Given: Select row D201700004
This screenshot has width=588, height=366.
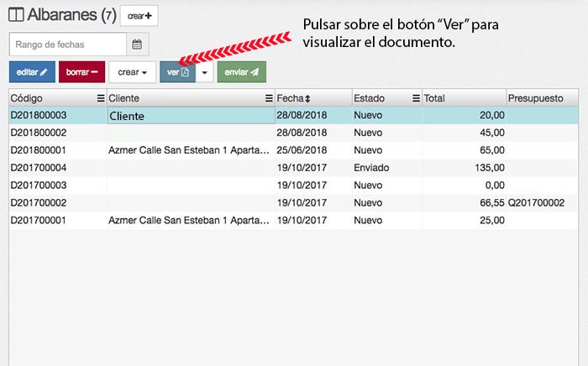Looking at the screenshot, I should coord(293,168).
